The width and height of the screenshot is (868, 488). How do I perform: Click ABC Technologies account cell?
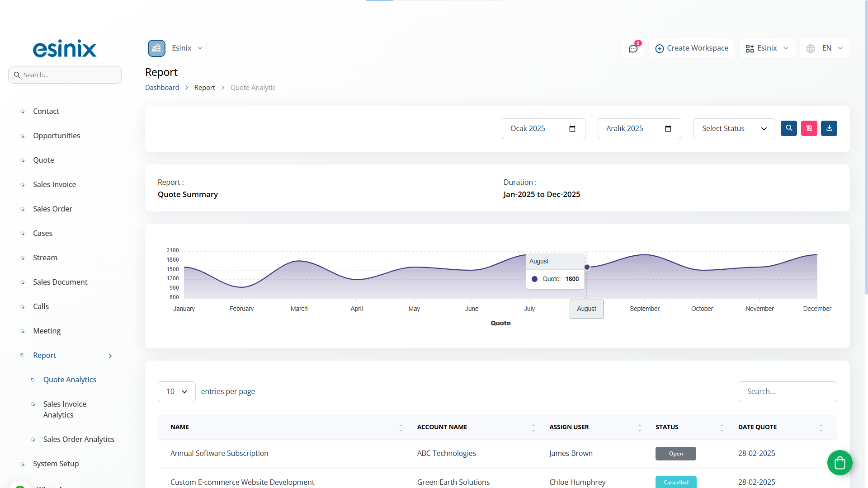pyautogui.click(x=446, y=453)
